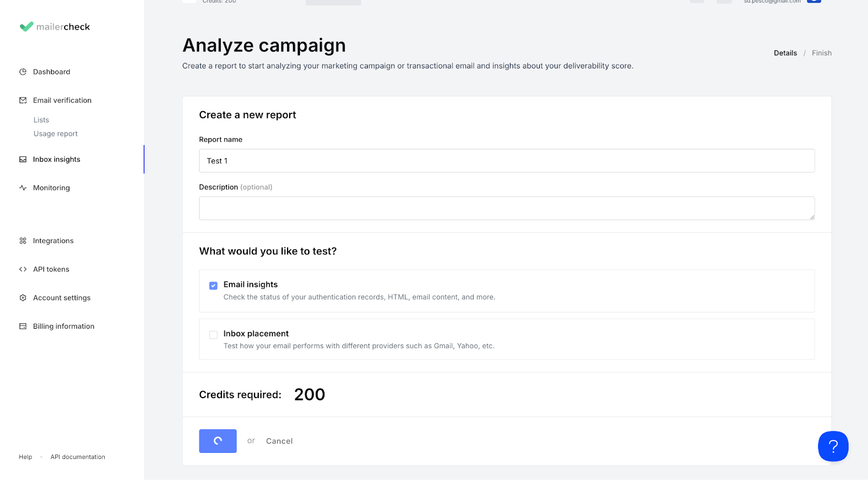Click the Cancel link

[279, 441]
